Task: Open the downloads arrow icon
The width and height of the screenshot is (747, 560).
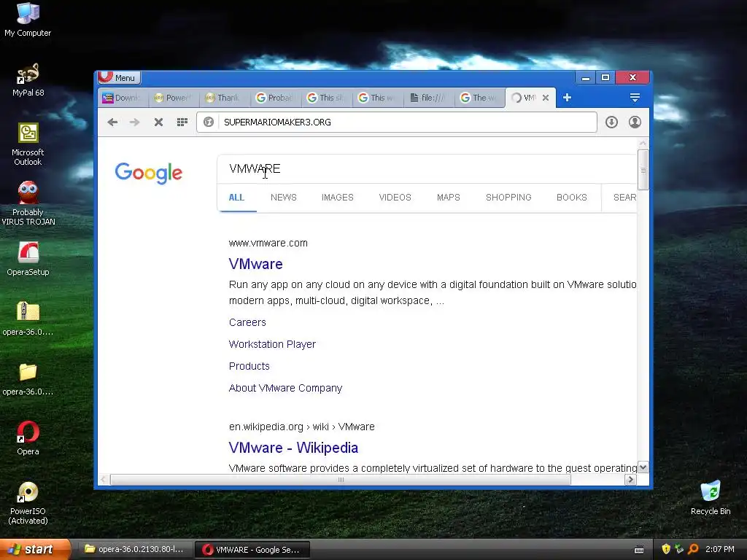Action: click(x=612, y=122)
